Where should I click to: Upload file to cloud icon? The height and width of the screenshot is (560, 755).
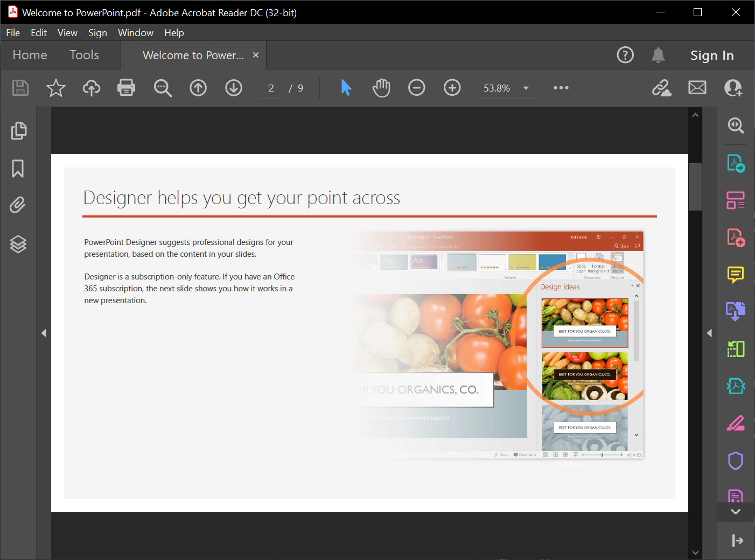[92, 88]
